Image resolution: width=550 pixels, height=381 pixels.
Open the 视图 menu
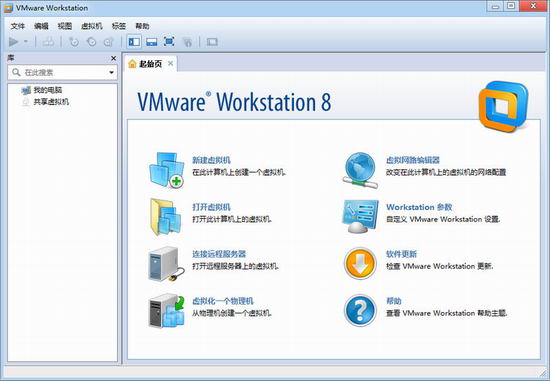(x=65, y=26)
